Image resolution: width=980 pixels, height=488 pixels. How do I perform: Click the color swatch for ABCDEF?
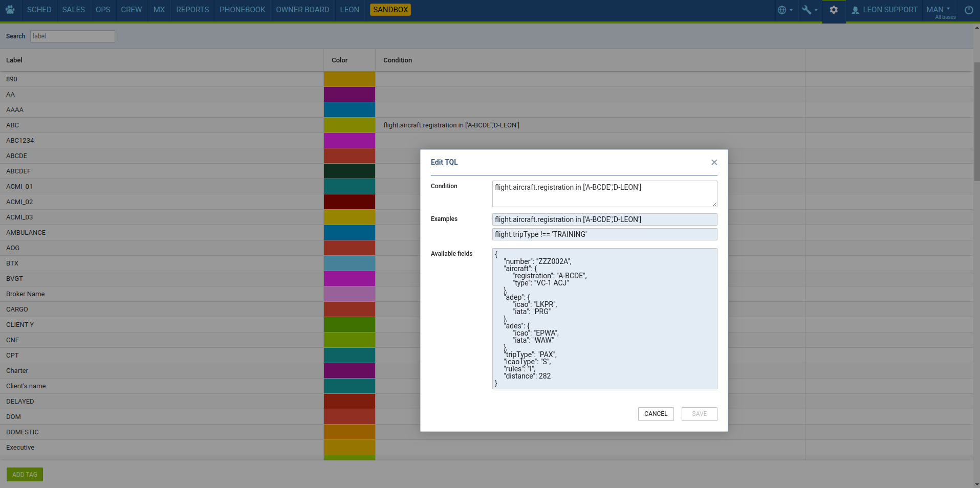click(350, 171)
